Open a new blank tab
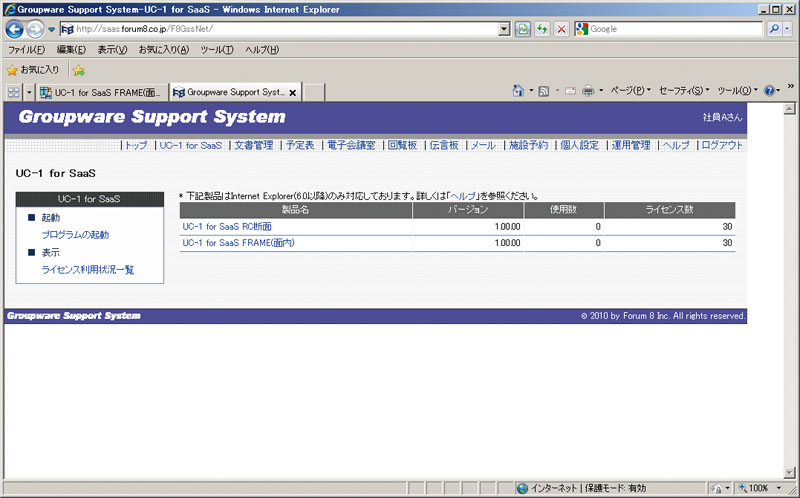 click(314, 92)
